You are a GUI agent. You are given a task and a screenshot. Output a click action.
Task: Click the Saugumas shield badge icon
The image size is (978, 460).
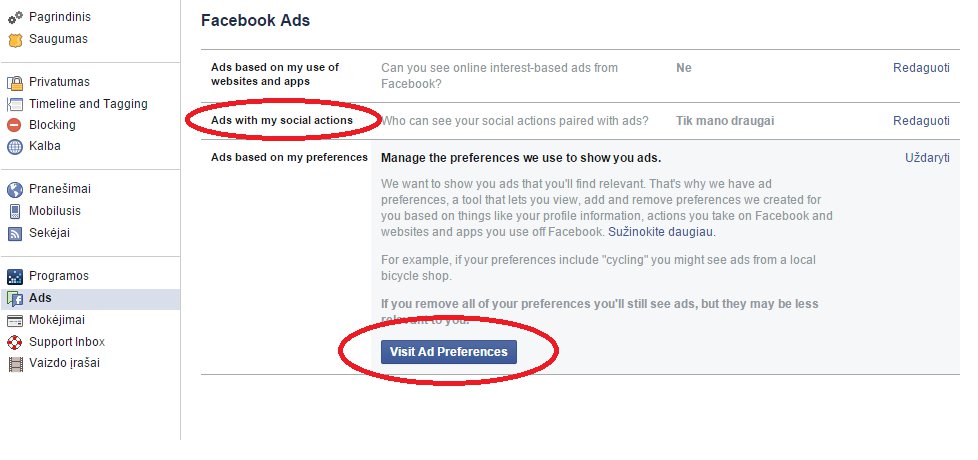point(15,39)
